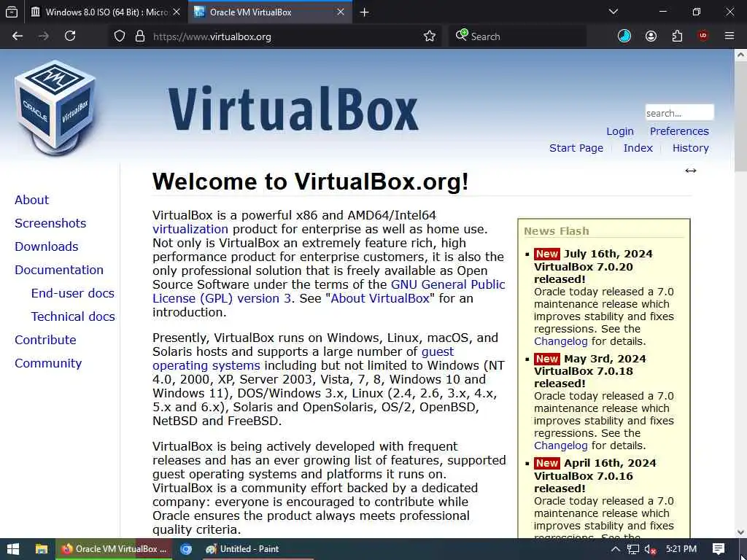
Task: Click the 5:21 PM taskbar clock
Action: [x=681, y=549]
